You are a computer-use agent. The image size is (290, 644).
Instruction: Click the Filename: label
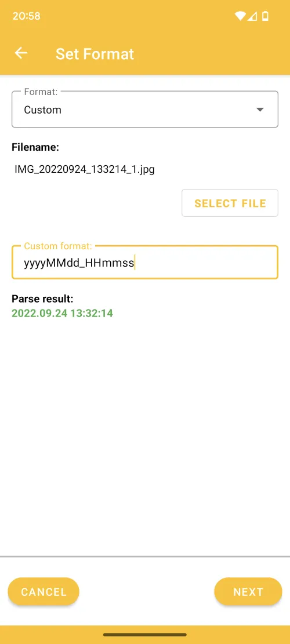(x=35, y=147)
